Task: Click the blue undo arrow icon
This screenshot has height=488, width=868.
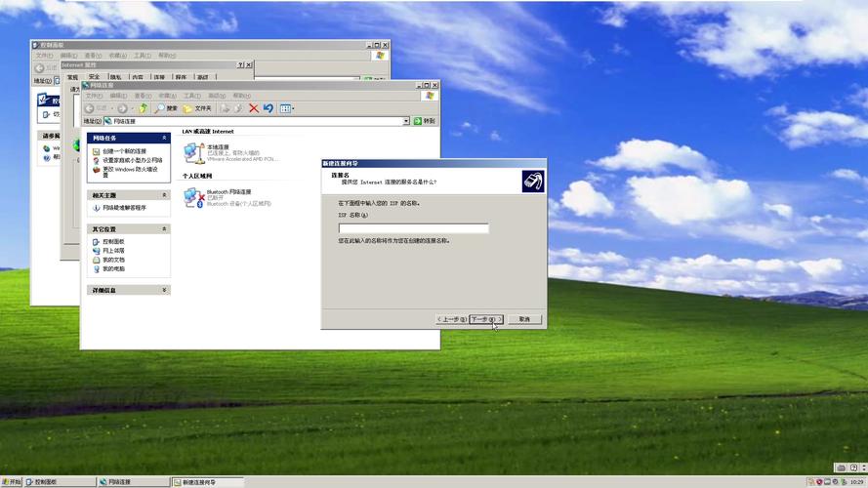Action: (x=268, y=108)
